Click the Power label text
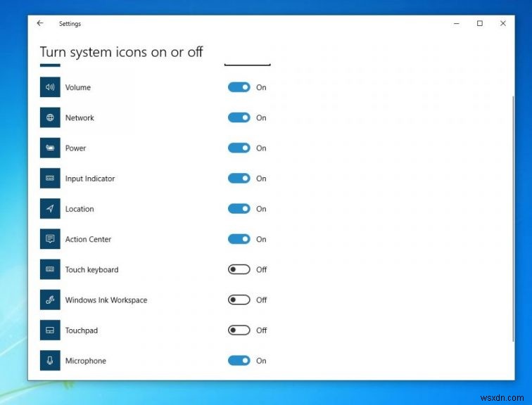Screen dimensions: 532x405 [x=75, y=148]
